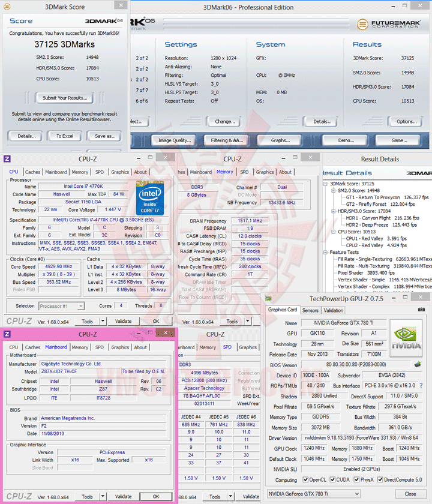Open the About tab in the CPU-Z Memory window
This screenshot has height=504, width=432.
tap(285, 172)
